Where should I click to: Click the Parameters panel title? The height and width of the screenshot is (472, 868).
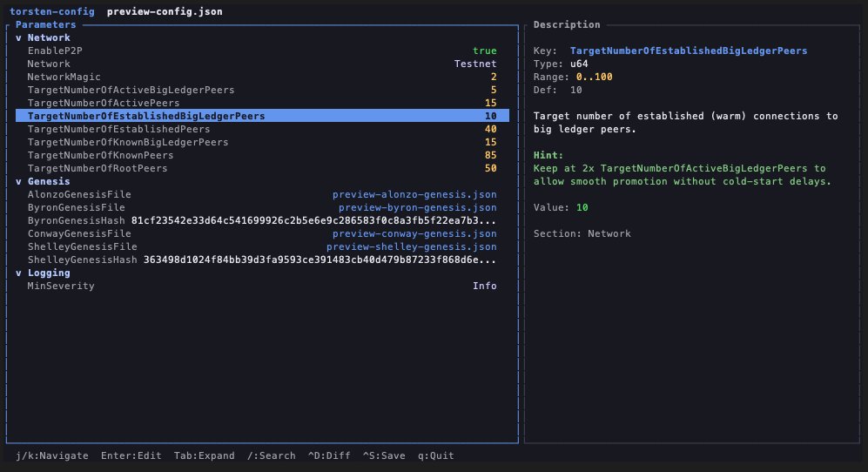46,24
